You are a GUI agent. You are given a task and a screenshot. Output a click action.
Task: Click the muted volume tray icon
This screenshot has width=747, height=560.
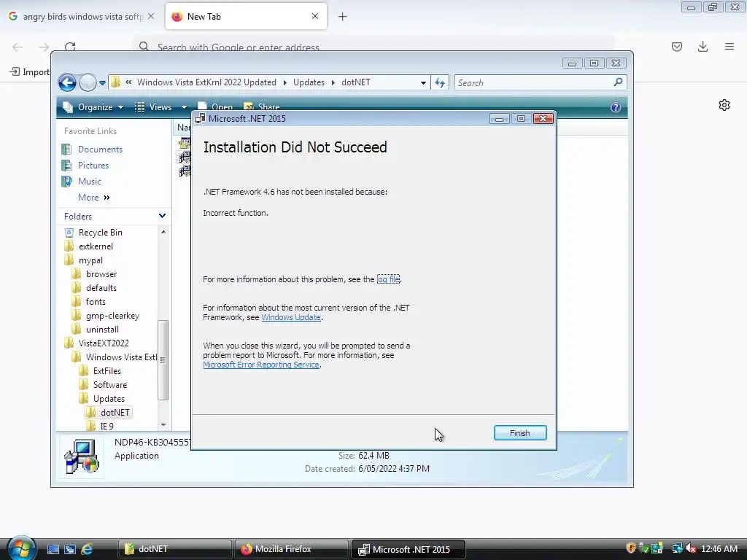click(690, 549)
